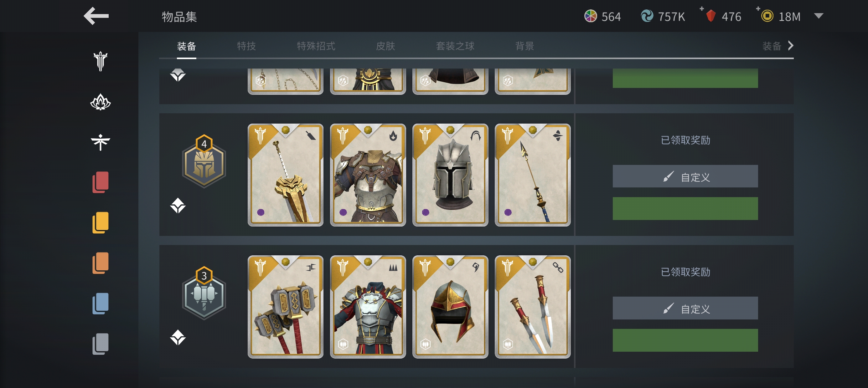Select the lotus Dynasty faction icon
Image resolution: width=868 pixels, height=388 pixels.
(101, 102)
